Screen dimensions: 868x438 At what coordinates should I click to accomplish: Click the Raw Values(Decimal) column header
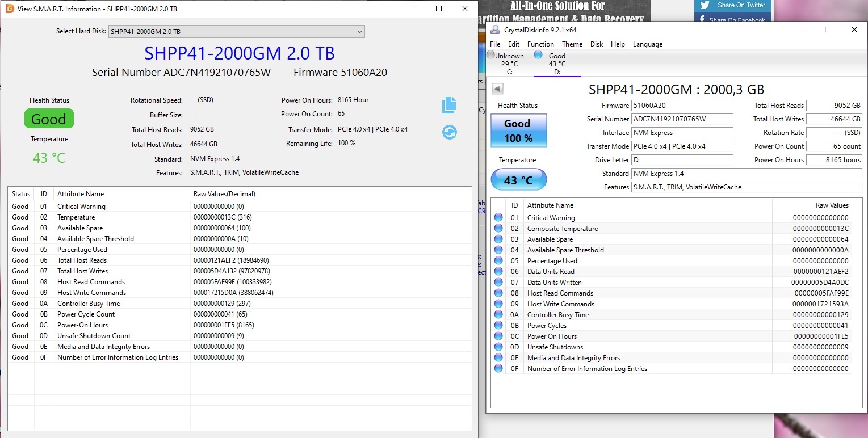click(224, 194)
